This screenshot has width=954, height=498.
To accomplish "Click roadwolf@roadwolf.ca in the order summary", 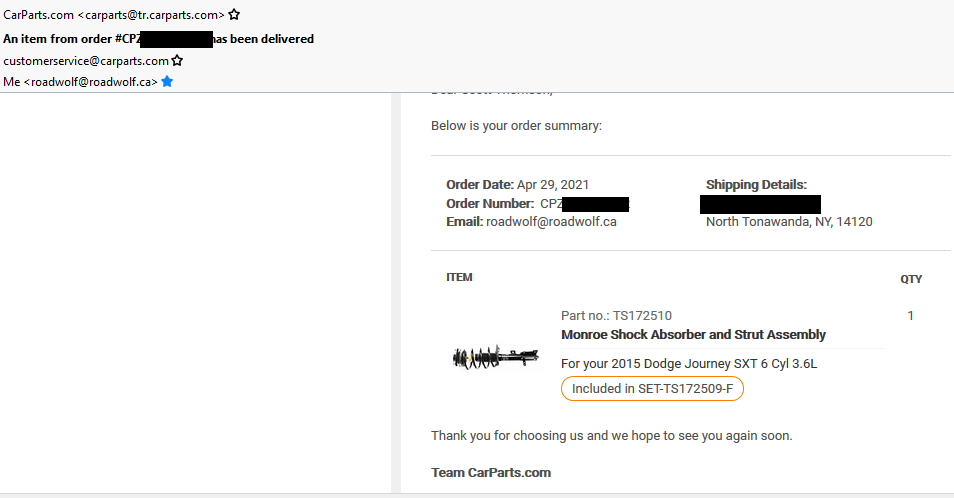I will (551, 221).
